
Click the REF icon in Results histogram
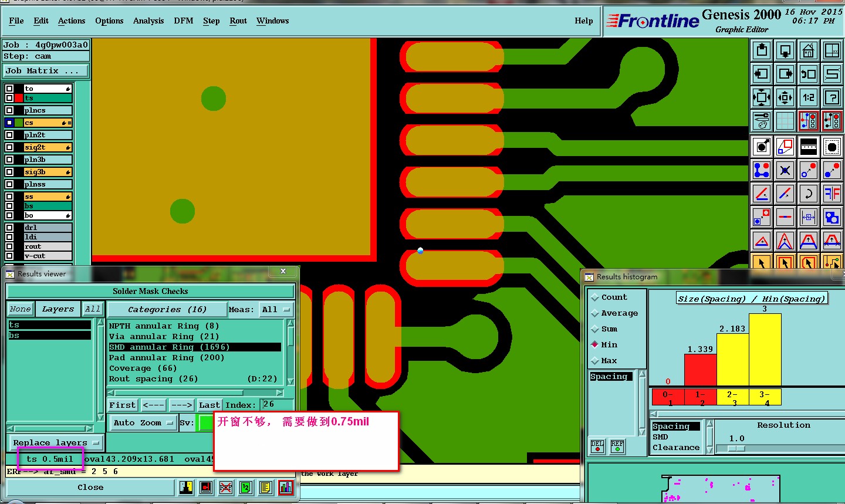click(x=617, y=447)
